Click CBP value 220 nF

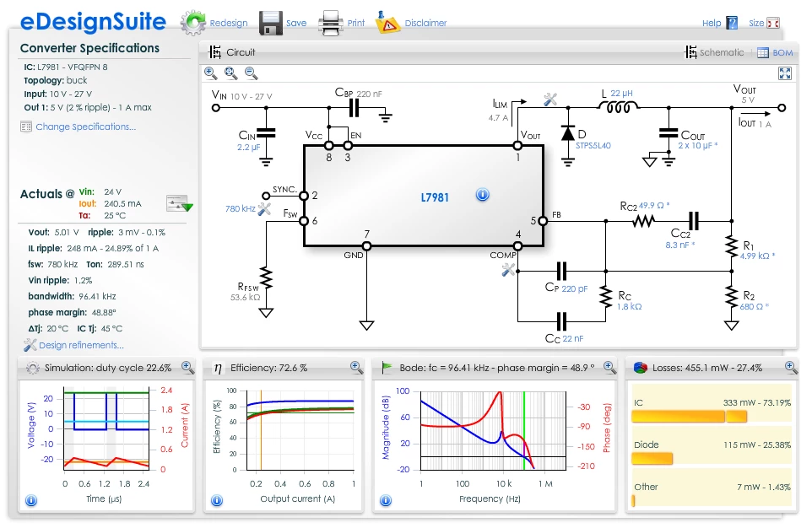(x=369, y=94)
